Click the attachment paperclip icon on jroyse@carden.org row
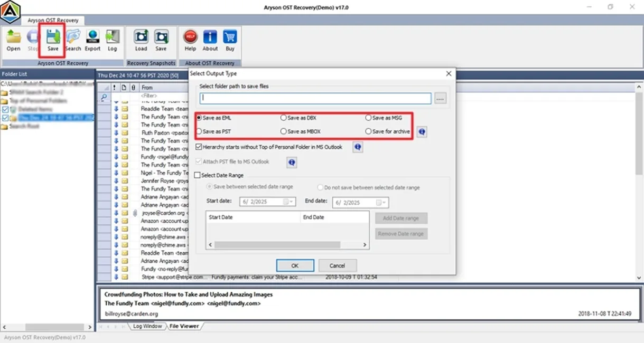Viewport: 644px width, 343px height. 135,213
